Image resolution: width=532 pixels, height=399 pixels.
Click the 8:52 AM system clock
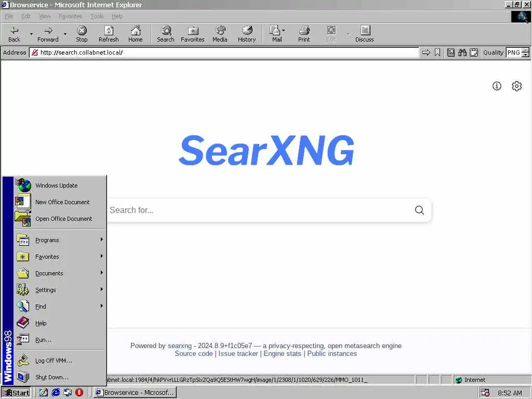pyautogui.click(x=510, y=393)
